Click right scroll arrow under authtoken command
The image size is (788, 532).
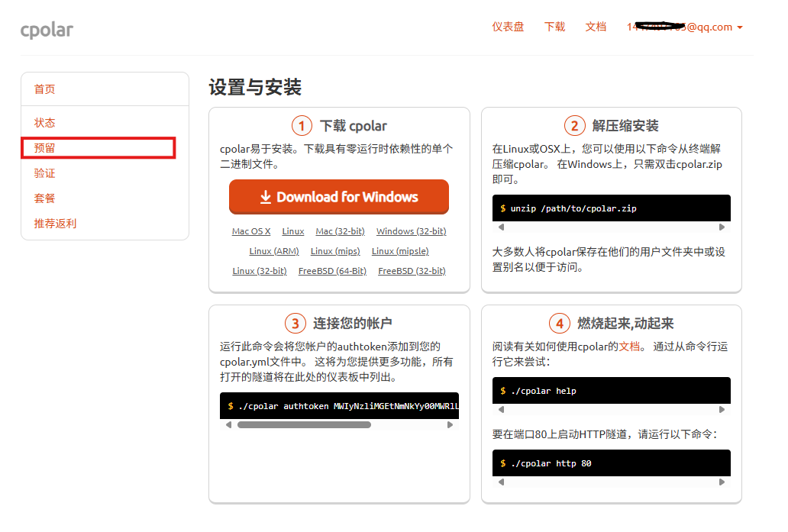[450, 425]
